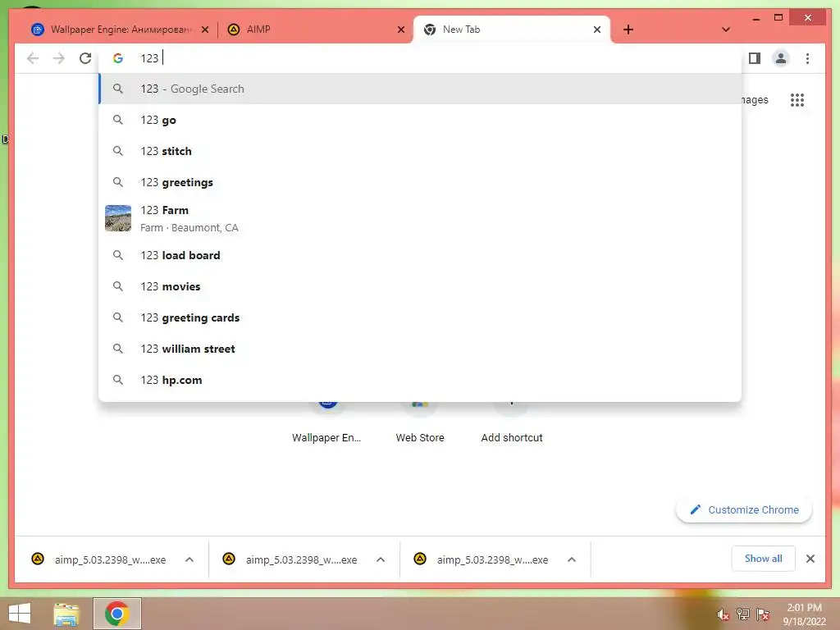Open the profile avatar menu

point(781,58)
